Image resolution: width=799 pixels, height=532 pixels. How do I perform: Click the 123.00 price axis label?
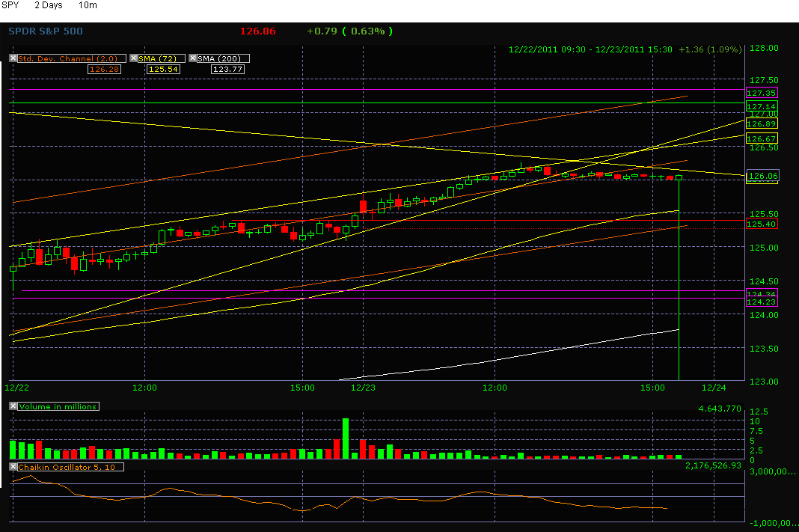pos(764,382)
